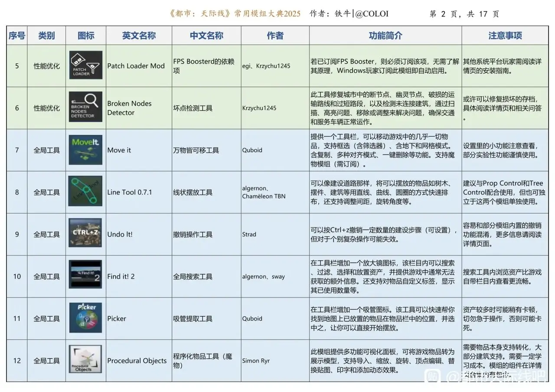
Task: Select the 功能简介 column header
Action: tap(385, 36)
